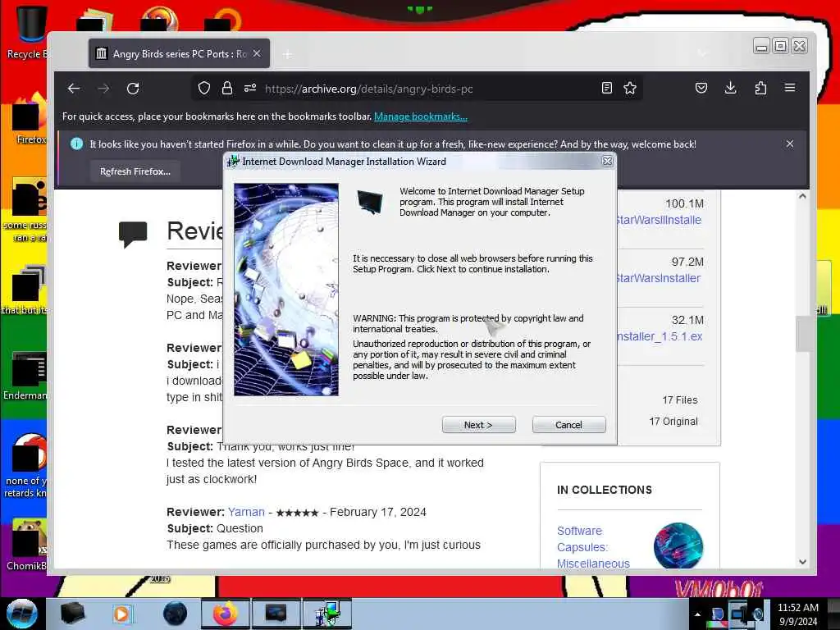Screen dimensions: 840x630
Task: Open the Firefox Extensions menu
Action: point(760,89)
